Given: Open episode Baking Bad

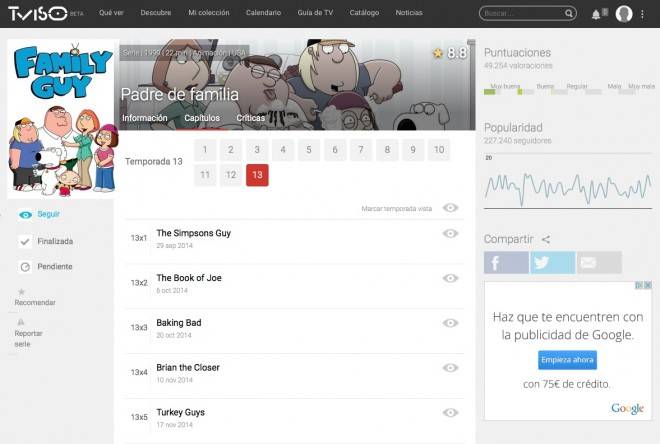Looking at the screenshot, I should click(179, 323).
